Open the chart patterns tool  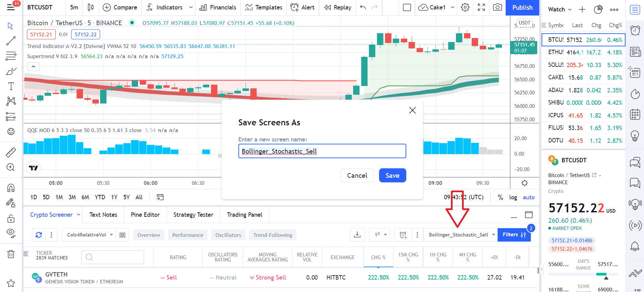[11, 101]
